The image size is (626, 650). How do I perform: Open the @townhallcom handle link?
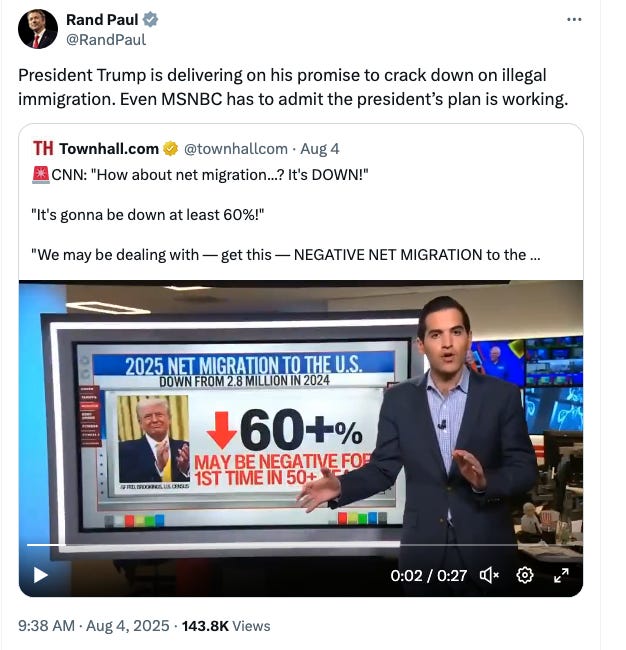(235, 149)
